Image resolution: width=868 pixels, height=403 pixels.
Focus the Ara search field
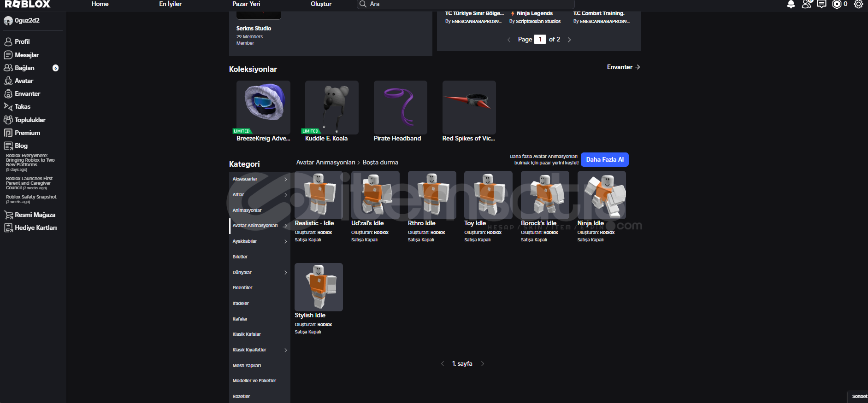pos(466,4)
